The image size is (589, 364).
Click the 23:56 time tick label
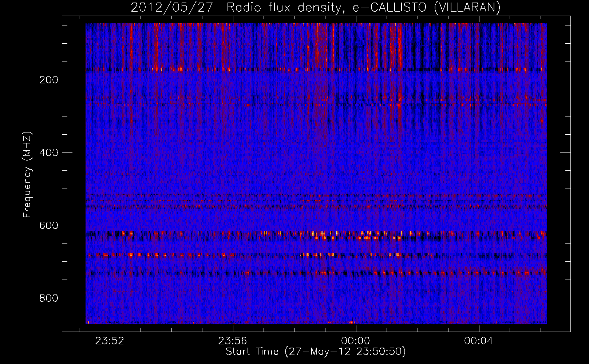[233, 341]
